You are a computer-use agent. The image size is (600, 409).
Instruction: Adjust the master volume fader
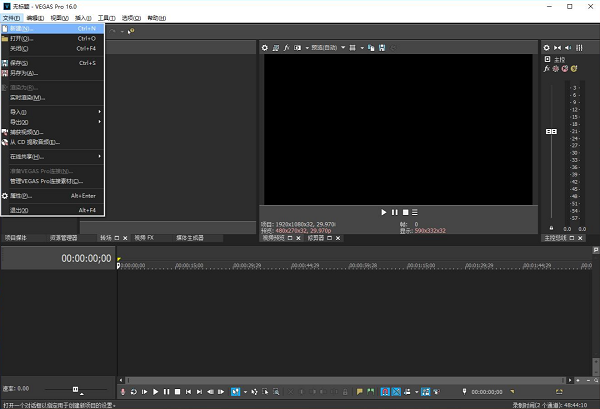(550, 133)
